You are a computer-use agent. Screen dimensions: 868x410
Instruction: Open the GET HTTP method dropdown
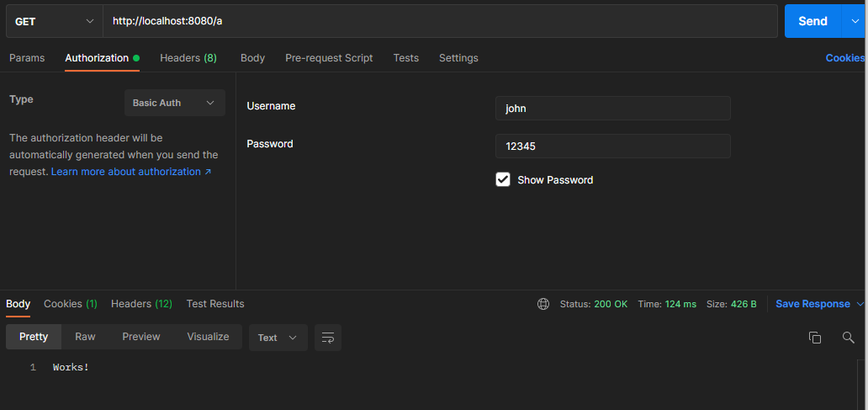coord(54,21)
